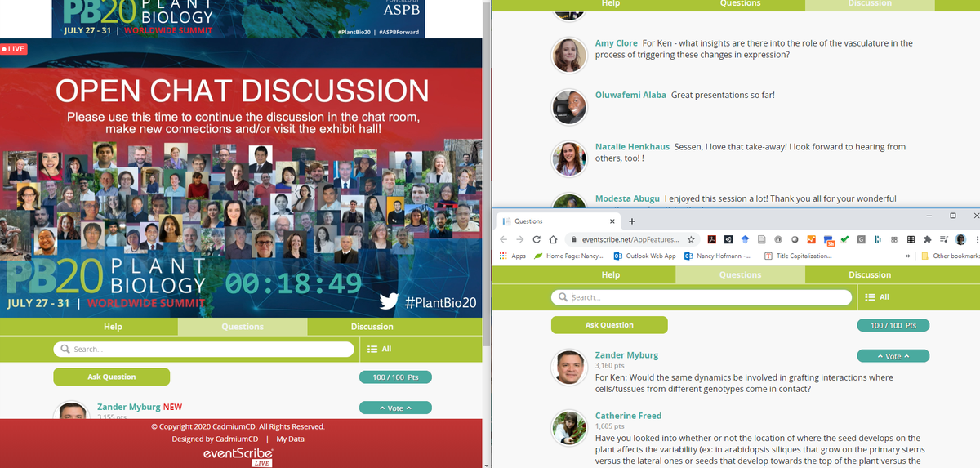Open the All filter dropdown under the video
The height and width of the screenshot is (468, 980).
click(x=380, y=349)
